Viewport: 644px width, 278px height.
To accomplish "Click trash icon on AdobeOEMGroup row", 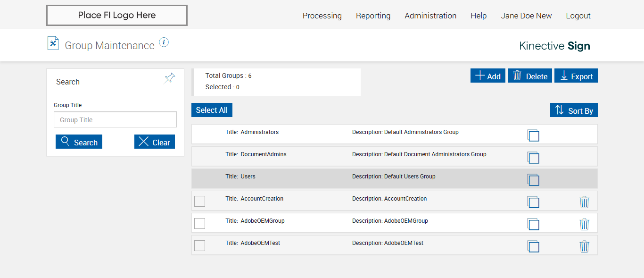I will (584, 224).
